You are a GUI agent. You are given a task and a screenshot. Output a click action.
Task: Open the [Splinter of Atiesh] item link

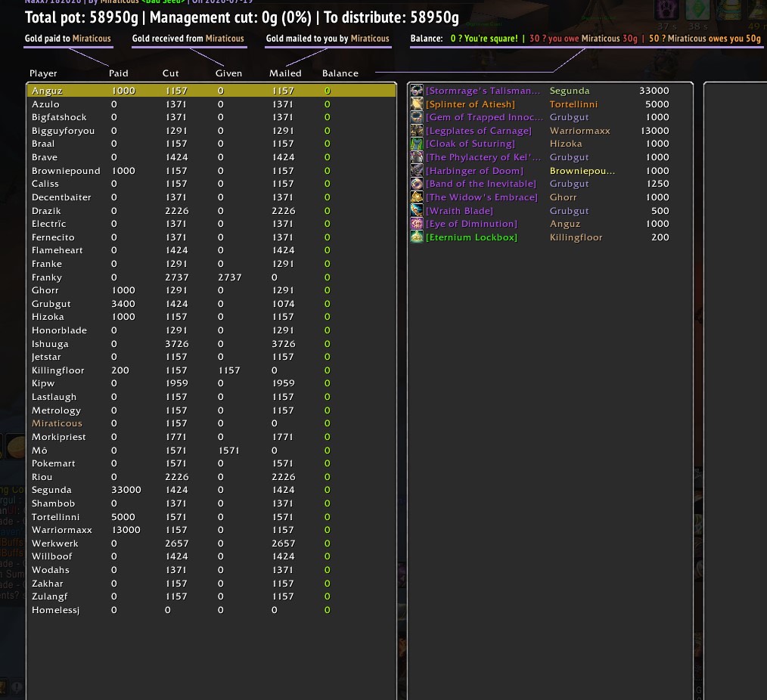pos(470,104)
